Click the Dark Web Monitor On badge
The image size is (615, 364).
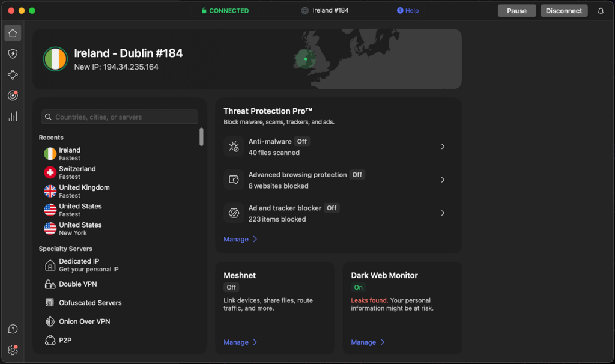point(359,287)
